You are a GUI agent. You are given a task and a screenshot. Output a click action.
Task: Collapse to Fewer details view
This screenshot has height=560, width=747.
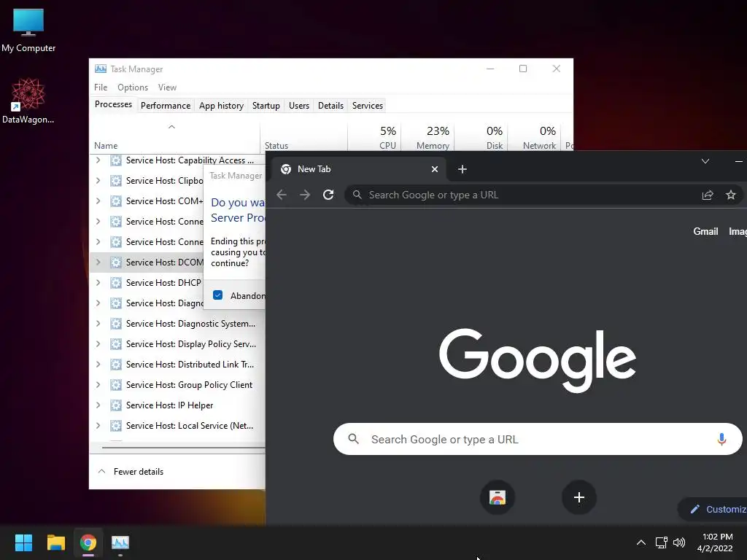pos(131,472)
